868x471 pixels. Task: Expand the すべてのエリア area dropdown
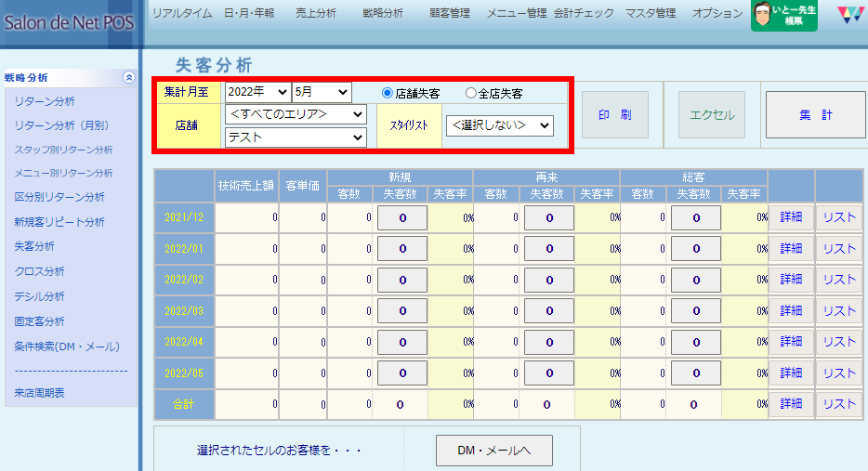[x=296, y=114]
